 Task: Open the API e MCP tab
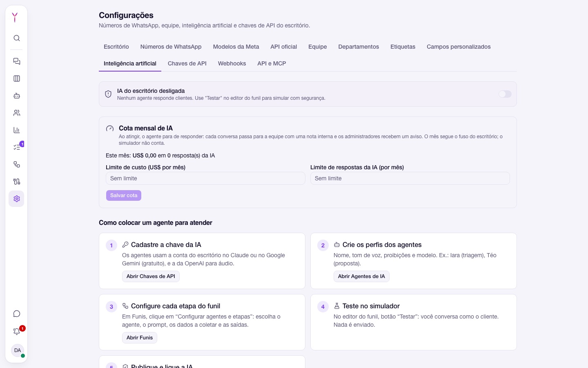(x=272, y=63)
